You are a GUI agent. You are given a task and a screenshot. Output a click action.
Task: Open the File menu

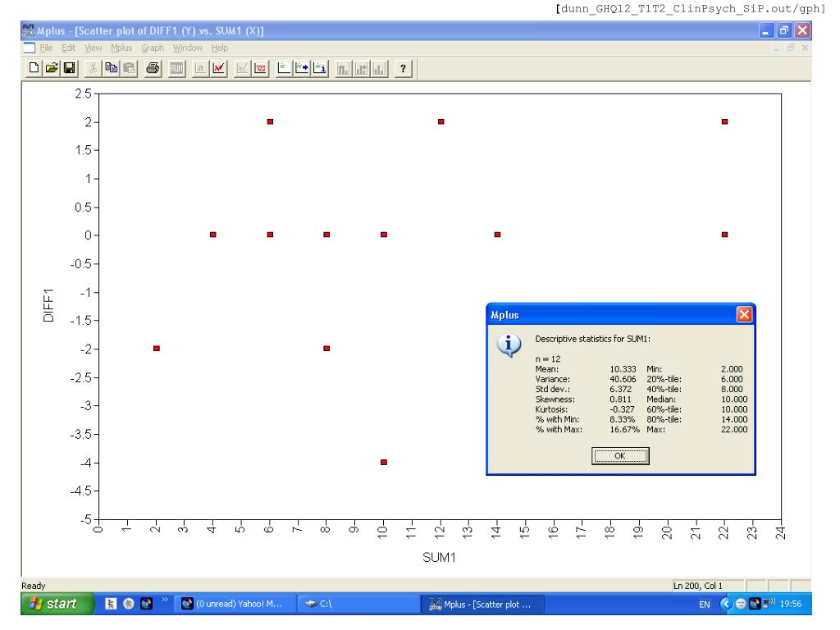point(46,48)
